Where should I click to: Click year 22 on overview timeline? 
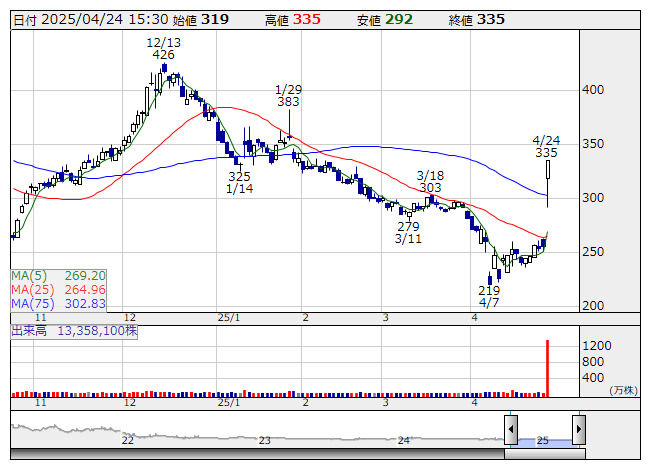(127, 440)
